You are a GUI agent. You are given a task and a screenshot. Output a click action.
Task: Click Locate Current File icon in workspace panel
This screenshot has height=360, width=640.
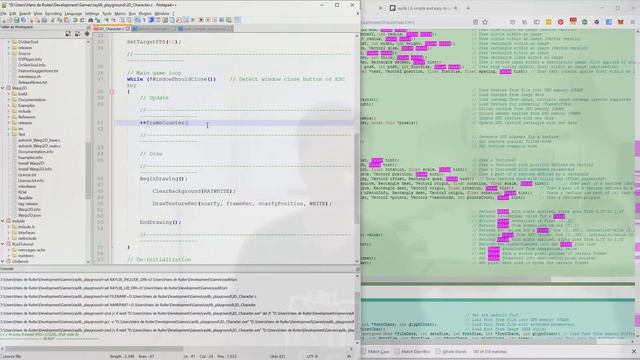[87, 34]
